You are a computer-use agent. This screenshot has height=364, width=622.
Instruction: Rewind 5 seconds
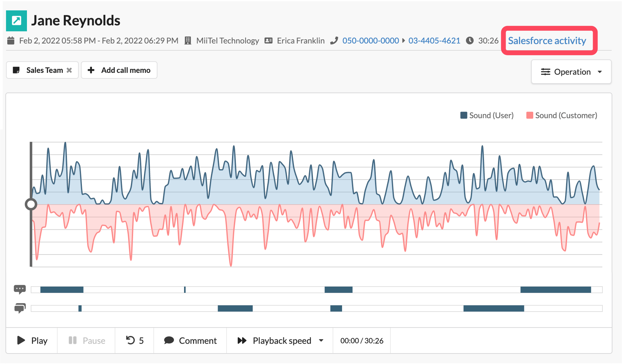point(135,341)
